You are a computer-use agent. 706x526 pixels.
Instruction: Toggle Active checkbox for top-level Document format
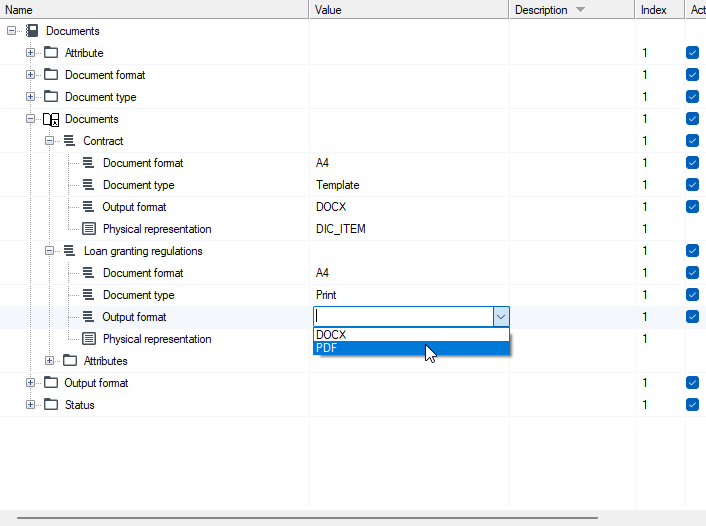click(x=692, y=74)
